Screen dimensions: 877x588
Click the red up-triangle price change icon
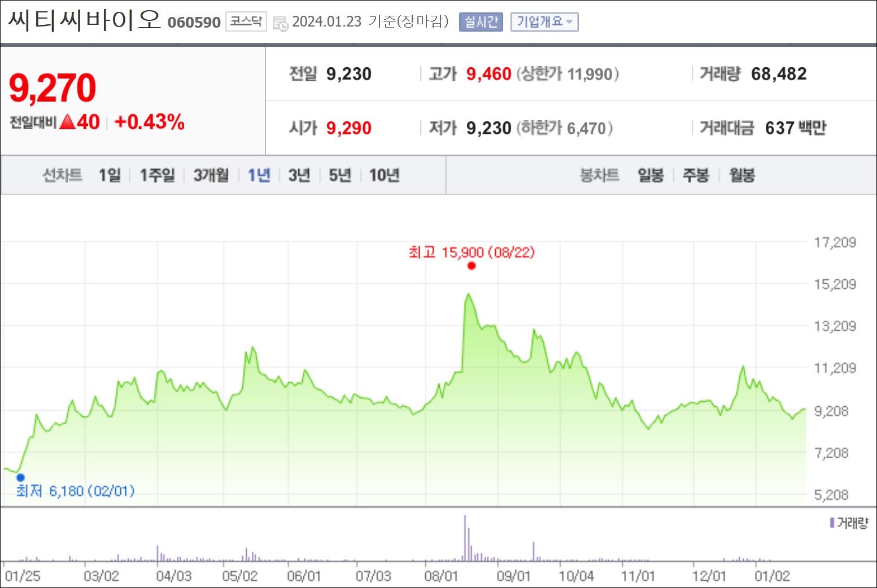pyautogui.click(x=67, y=121)
